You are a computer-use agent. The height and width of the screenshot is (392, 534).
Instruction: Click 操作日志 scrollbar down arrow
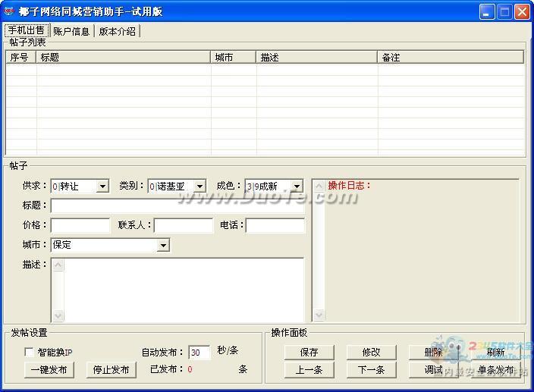(319, 315)
